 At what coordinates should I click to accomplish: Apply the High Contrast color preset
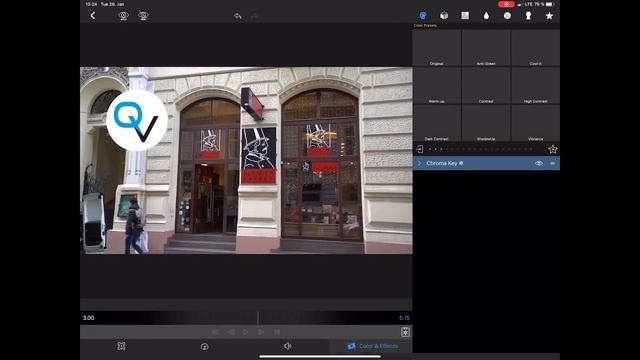(x=536, y=85)
